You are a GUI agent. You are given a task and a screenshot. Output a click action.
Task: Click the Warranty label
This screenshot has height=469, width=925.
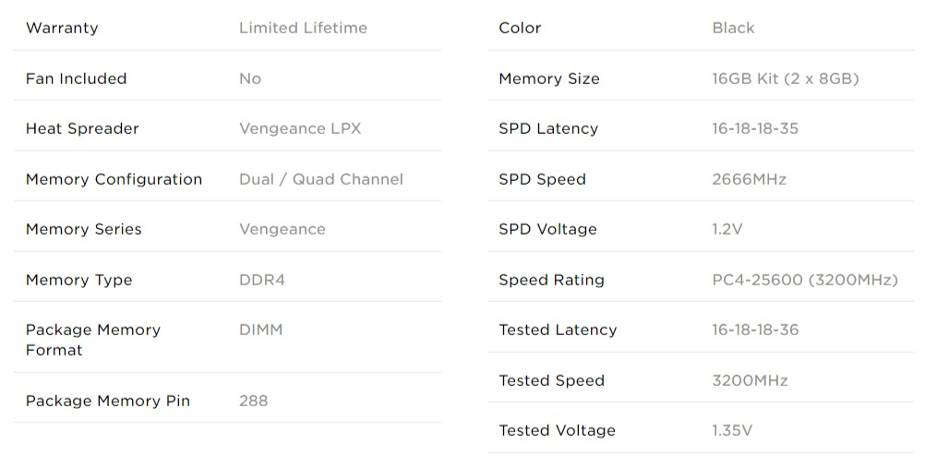click(62, 28)
